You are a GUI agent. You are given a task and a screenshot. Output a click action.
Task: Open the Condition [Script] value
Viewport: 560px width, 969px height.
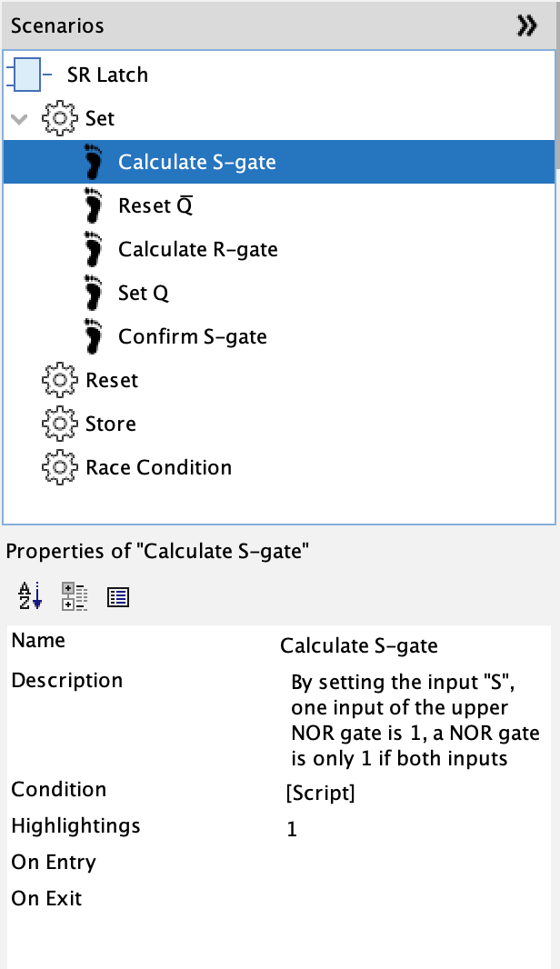[320, 793]
